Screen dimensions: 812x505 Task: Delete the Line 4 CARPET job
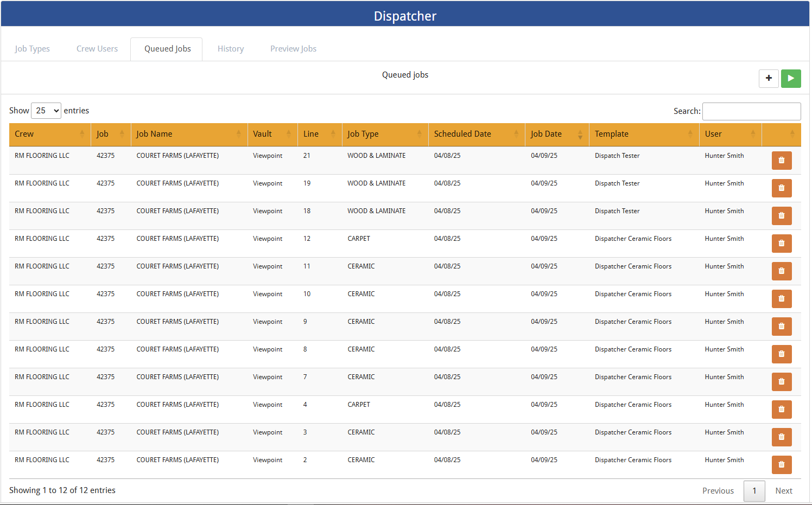pyautogui.click(x=782, y=409)
